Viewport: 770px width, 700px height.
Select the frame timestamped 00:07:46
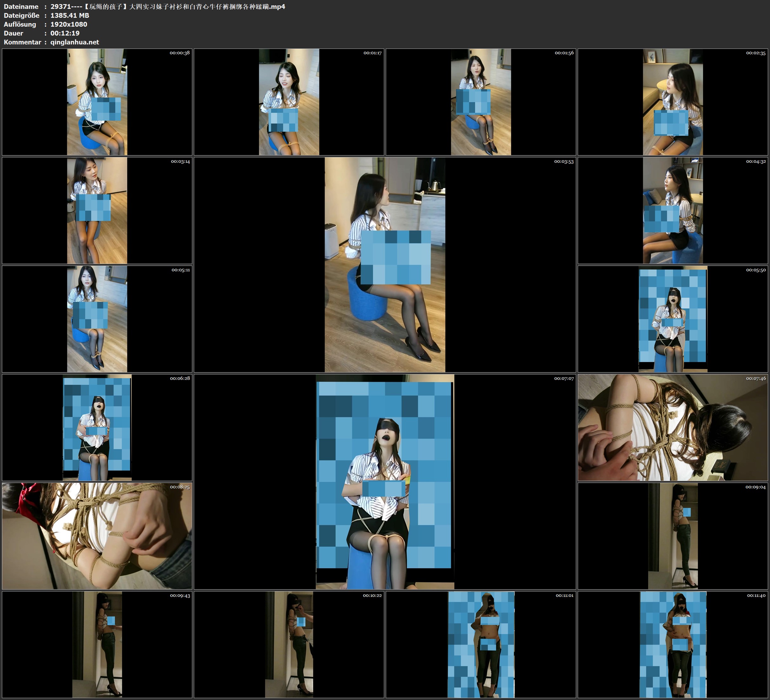[x=673, y=427]
